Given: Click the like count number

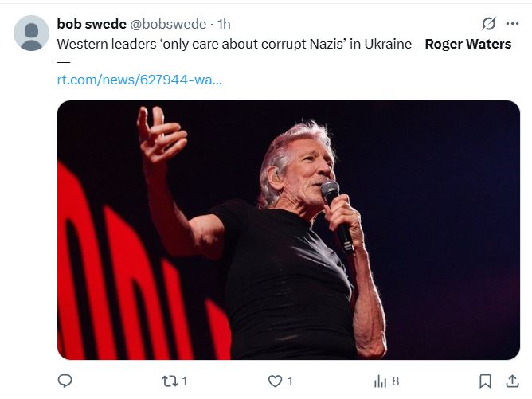Looking at the screenshot, I should click(x=290, y=381).
